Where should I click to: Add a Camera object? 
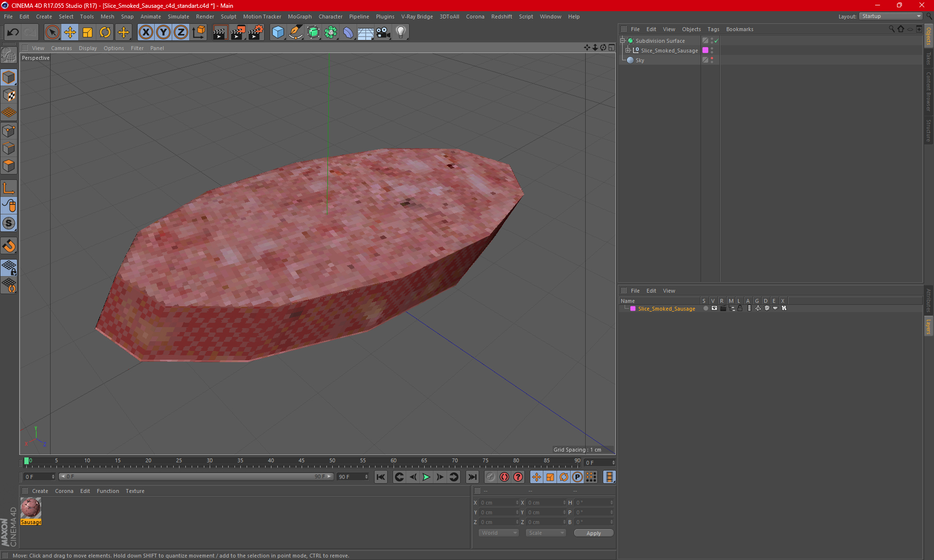click(383, 33)
